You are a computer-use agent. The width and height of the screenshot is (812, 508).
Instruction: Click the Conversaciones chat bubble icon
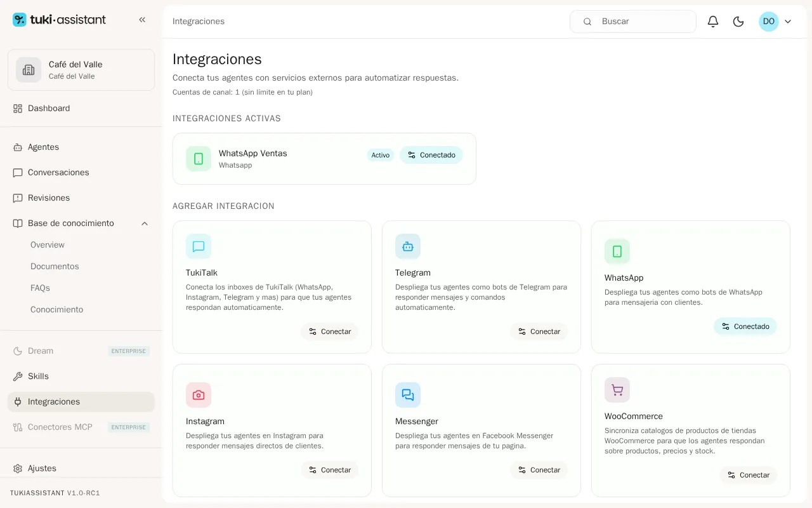click(18, 173)
